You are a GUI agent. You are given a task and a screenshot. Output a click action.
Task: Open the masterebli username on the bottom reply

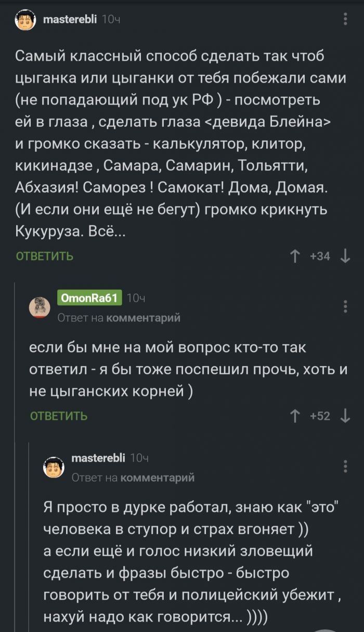[98, 458]
